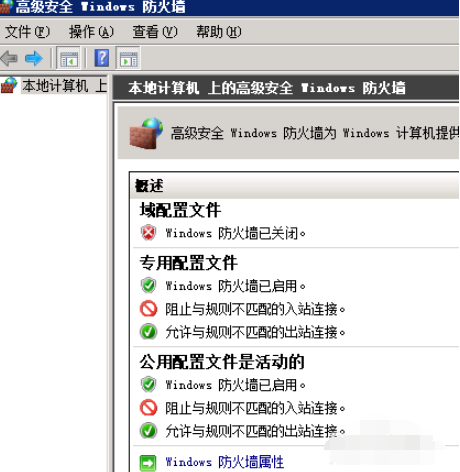Viewport: 460px width, 472px height.
Task: Click the 专用配置文件 heading
Action: pos(188,263)
